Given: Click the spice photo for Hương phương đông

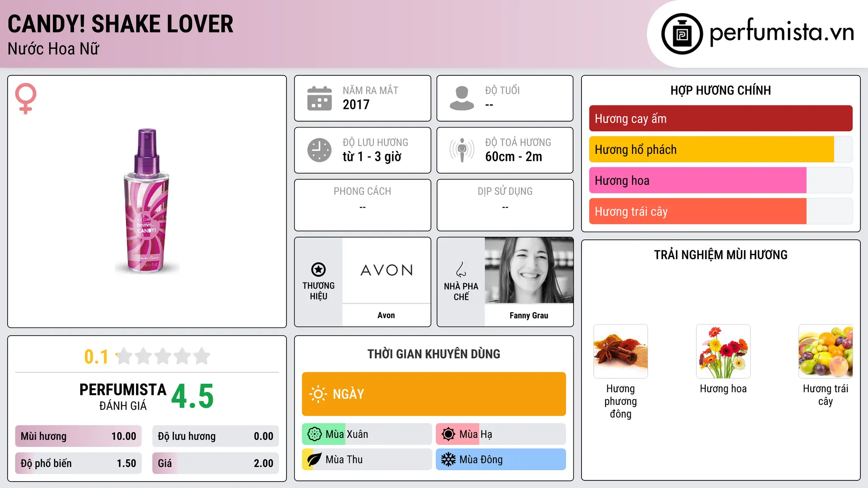Looking at the screenshot, I should click(620, 351).
